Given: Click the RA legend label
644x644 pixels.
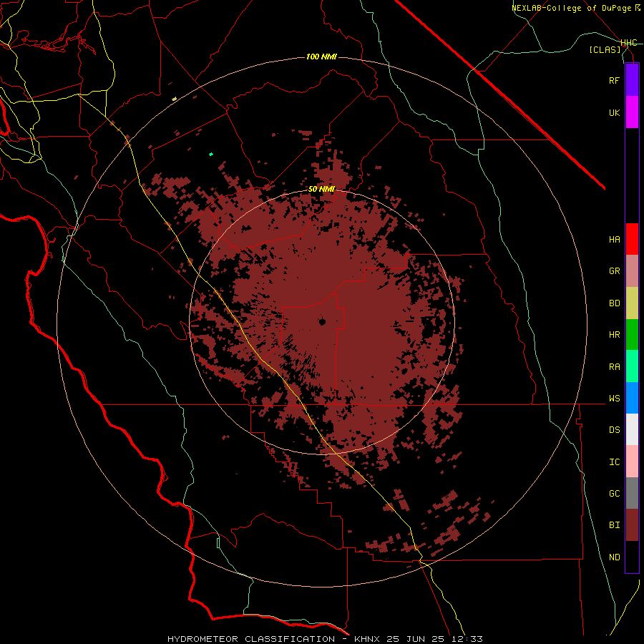Looking at the screenshot, I should tap(614, 367).
